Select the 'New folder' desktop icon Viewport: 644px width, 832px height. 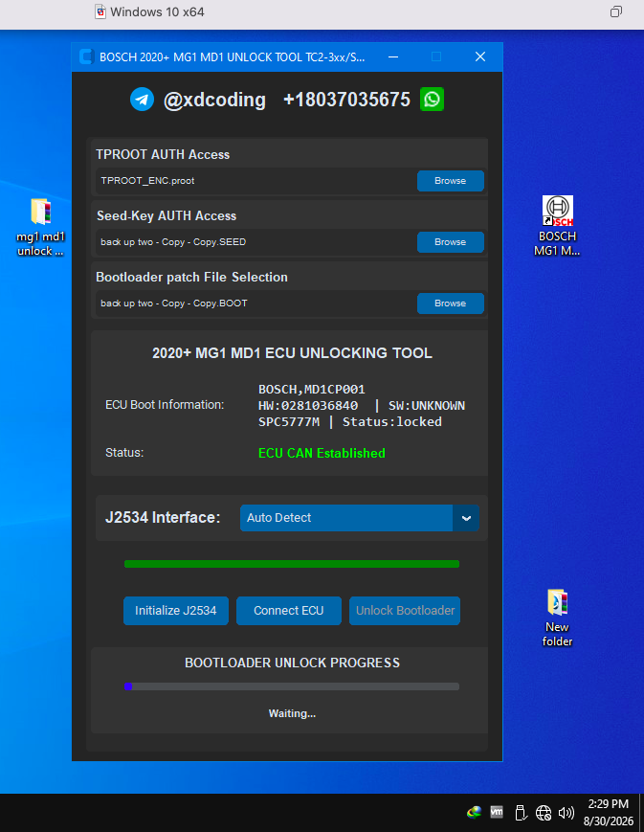[x=557, y=618]
